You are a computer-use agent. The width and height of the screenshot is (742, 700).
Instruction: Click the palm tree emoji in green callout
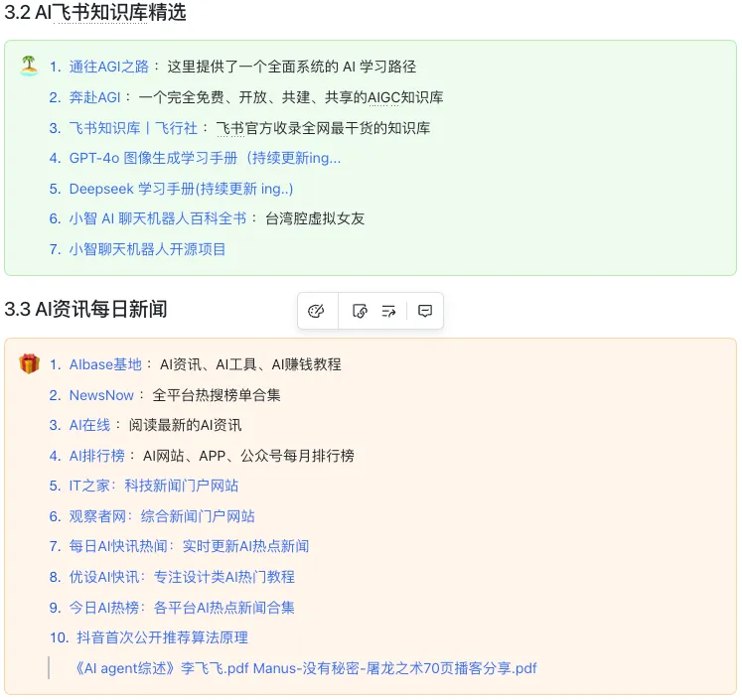(29, 66)
